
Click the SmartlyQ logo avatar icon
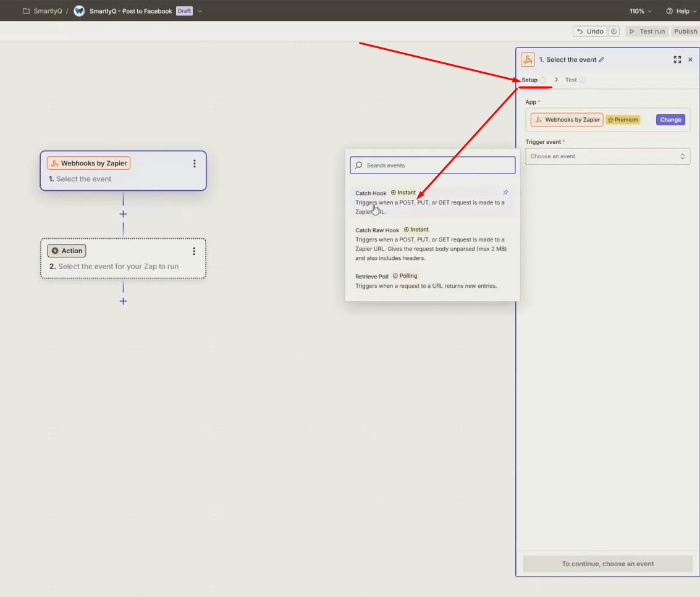pyautogui.click(x=79, y=11)
